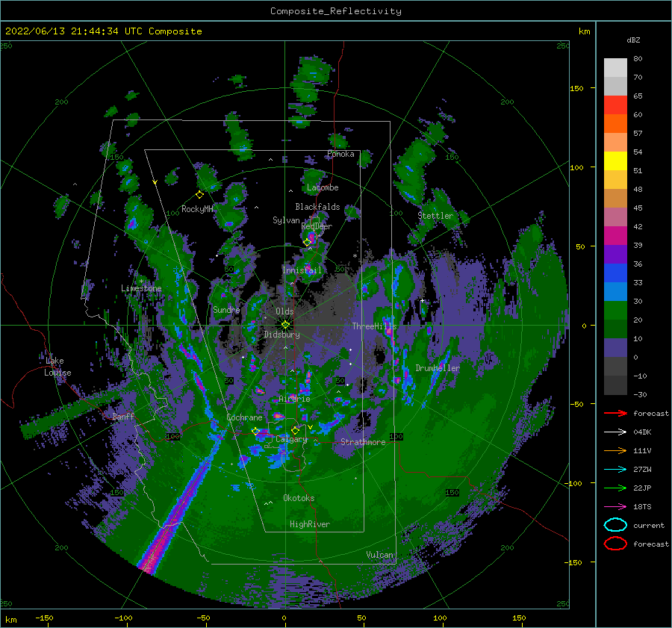Choose the tan 45–48 dBZ legend swatch
Screen dimensions: 672x628
[x=615, y=199]
